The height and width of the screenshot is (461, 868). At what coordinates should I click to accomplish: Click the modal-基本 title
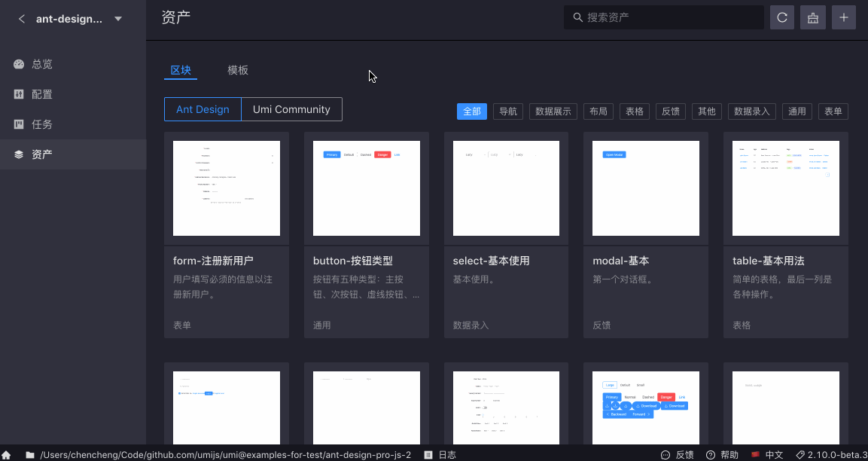[621, 261]
